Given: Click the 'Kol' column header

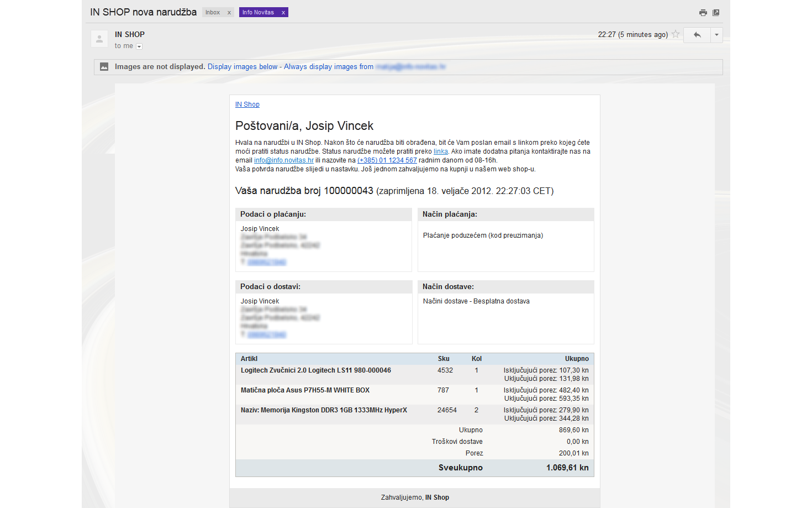Looking at the screenshot, I should [477, 359].
